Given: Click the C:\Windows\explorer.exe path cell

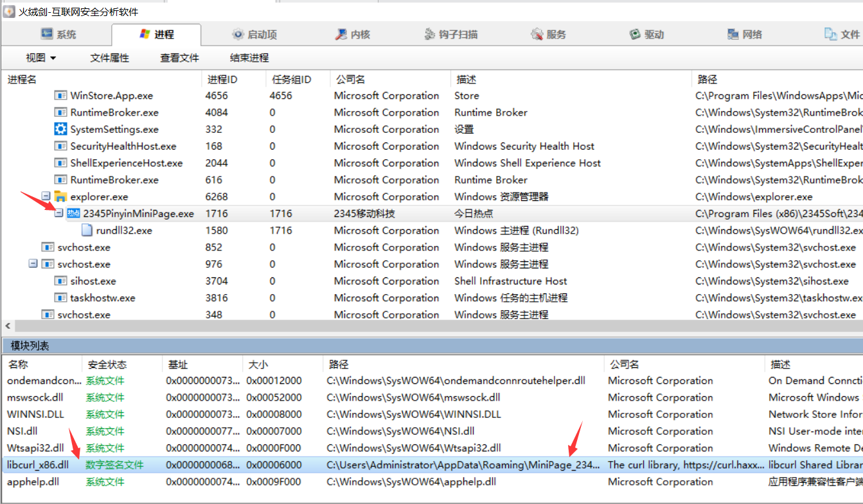Looking at the screenshot, I should (x=754, y=196).
